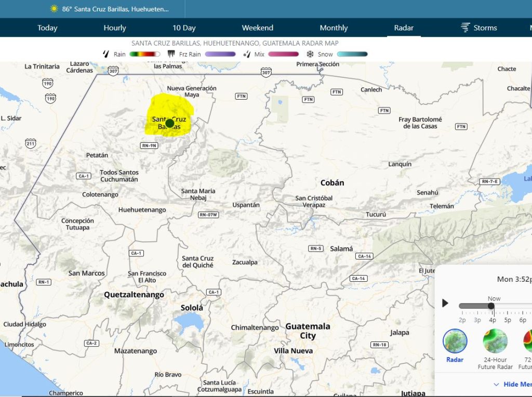Image resolution: width=532 pixels, height=397 pixels.
Task: Switch to 24-Hour Future Radar layer
Action: tap(495, 341)
